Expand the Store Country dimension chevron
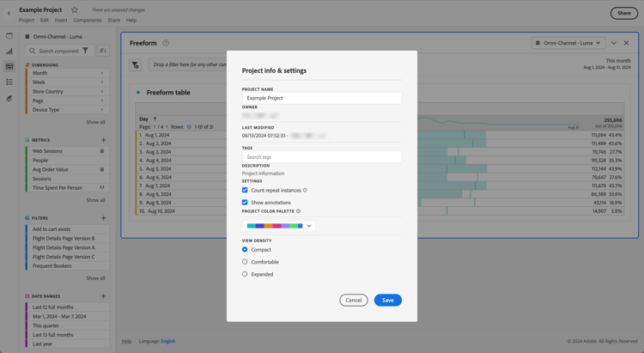 coord(102,91)
